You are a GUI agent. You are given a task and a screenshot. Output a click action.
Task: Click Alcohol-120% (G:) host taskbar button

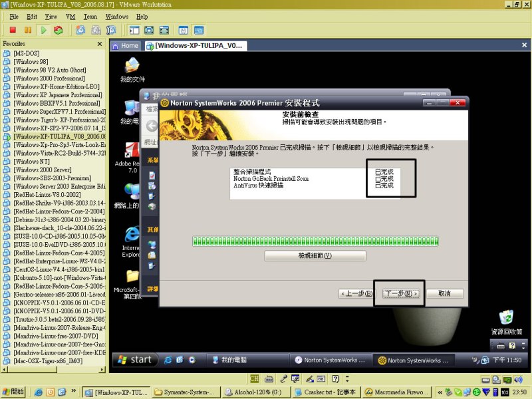(x=257, y=392)
